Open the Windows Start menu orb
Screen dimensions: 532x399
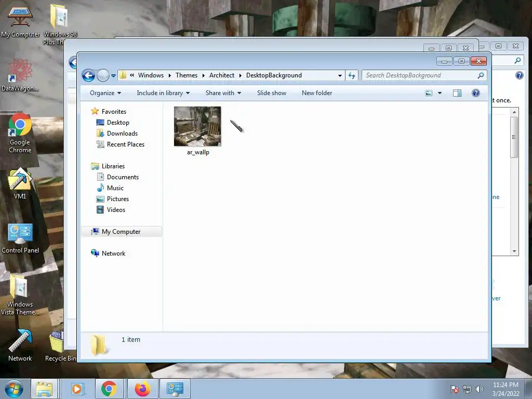click(14, 389)
